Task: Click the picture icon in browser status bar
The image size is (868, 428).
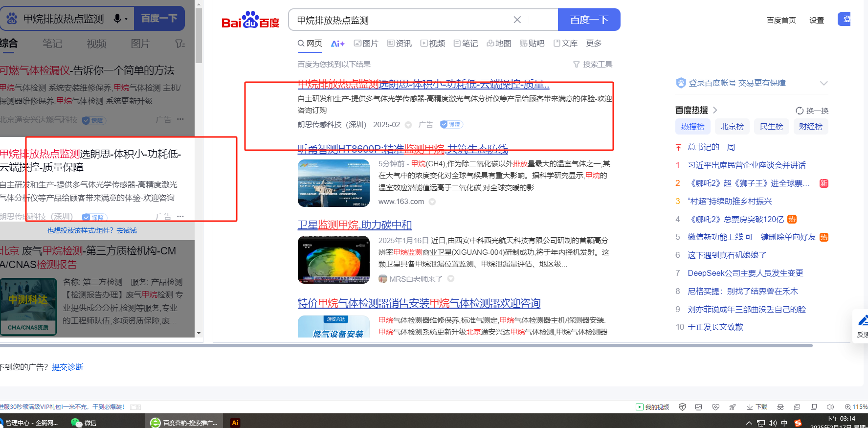Action: point(698,407)
